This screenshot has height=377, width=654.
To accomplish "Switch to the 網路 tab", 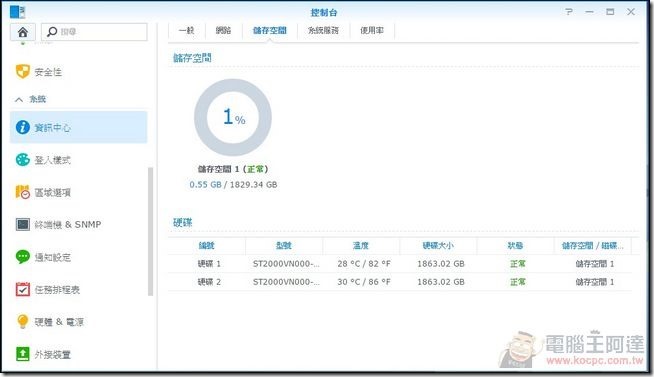I will tap(223, 30).
